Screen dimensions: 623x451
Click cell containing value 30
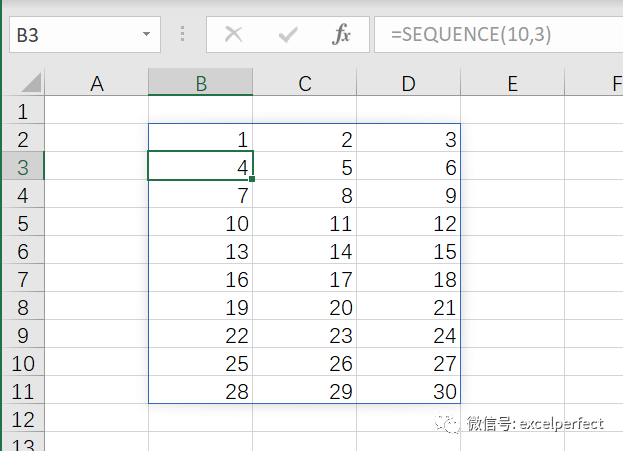coord(408,391)
